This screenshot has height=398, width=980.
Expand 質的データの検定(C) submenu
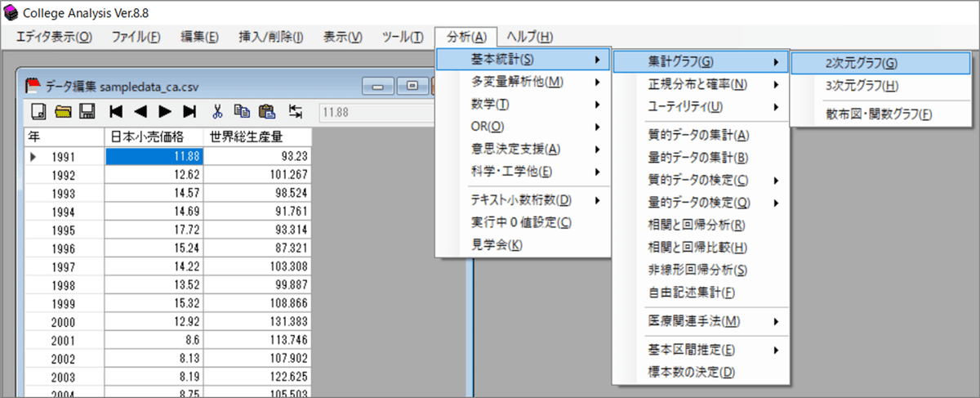(x=701, y=180)
